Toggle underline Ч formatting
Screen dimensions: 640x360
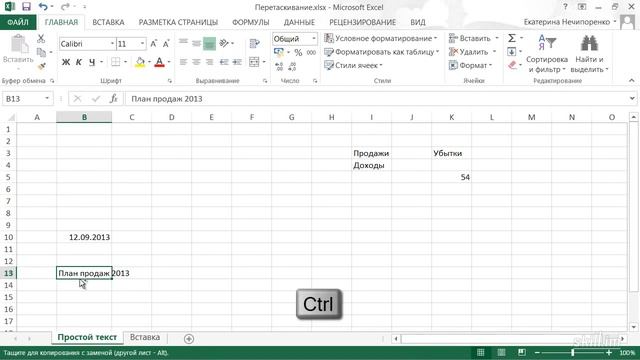[x=92, y=62]
